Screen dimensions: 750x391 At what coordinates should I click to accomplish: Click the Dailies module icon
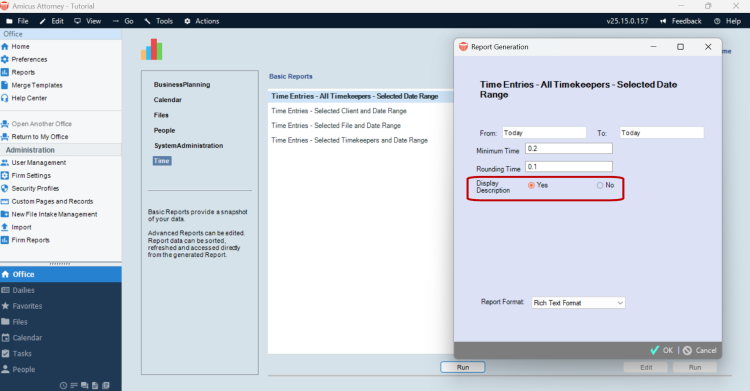pos(5,290)
